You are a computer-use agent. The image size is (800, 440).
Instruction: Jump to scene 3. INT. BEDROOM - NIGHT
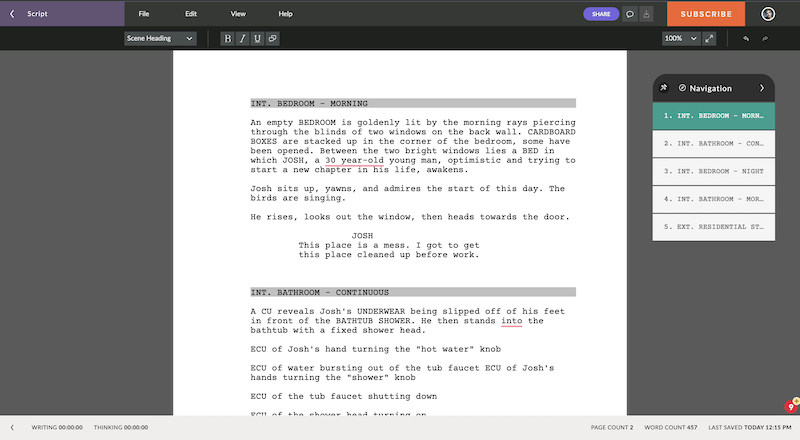coord(713,171)
